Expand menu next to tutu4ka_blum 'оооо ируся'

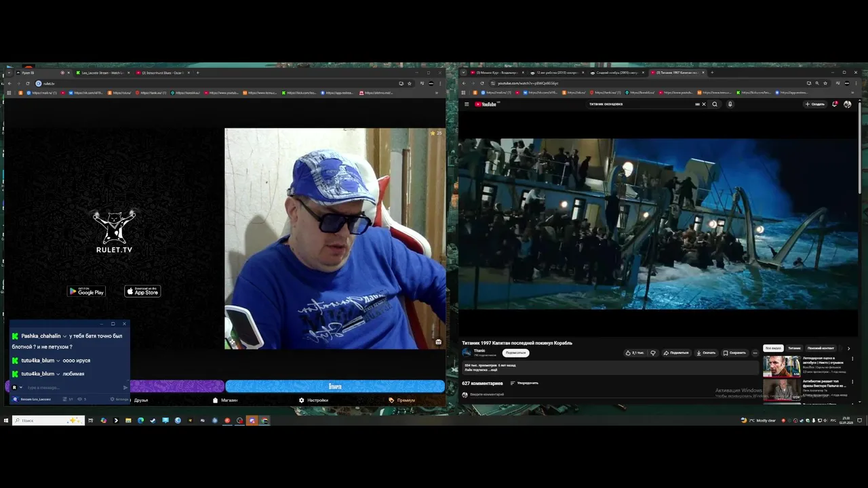click(58, 361)
